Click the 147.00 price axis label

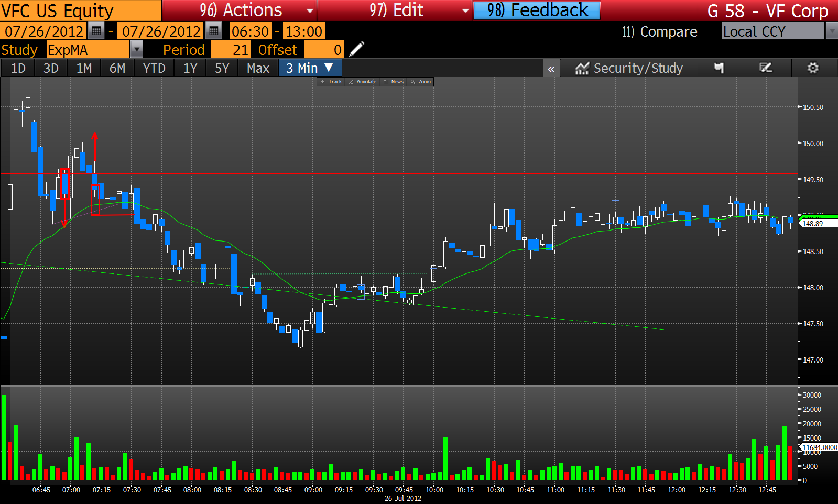pos(813,360)
